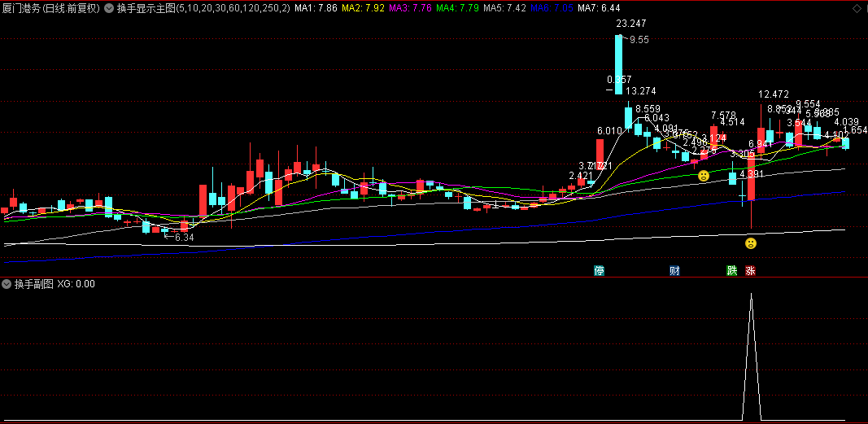868x424 pixels.
Task: Click the green 跌 marker
Action: 732,271
